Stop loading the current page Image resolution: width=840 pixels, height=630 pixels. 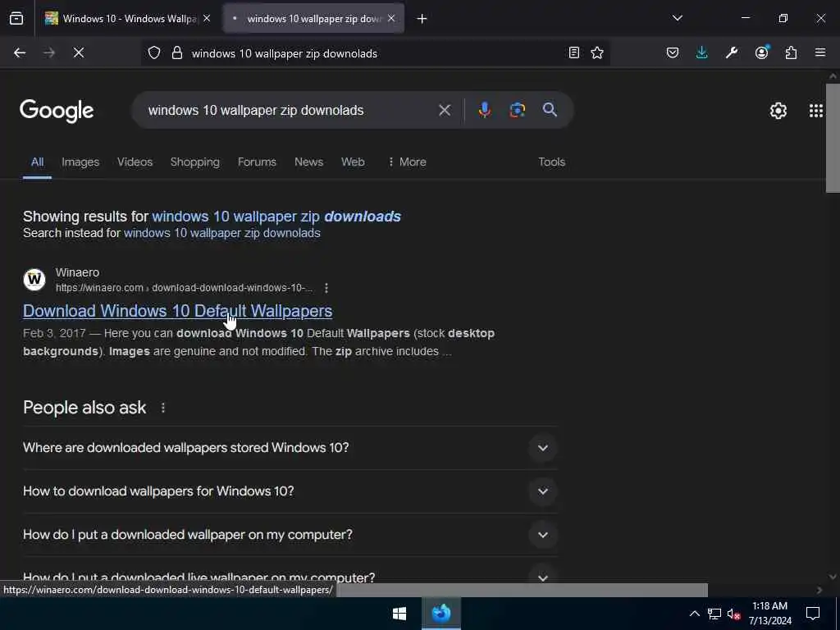tap(79, 53)
